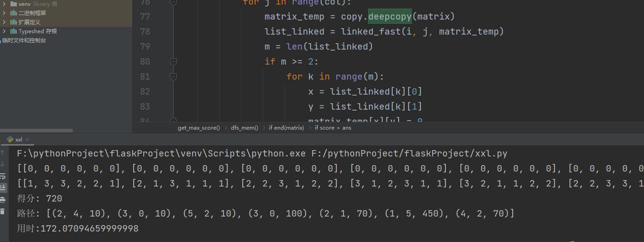The width and height of the screenshot is (644, 242).
Task: Click the print icon in run console
Action: coord(2,200)
